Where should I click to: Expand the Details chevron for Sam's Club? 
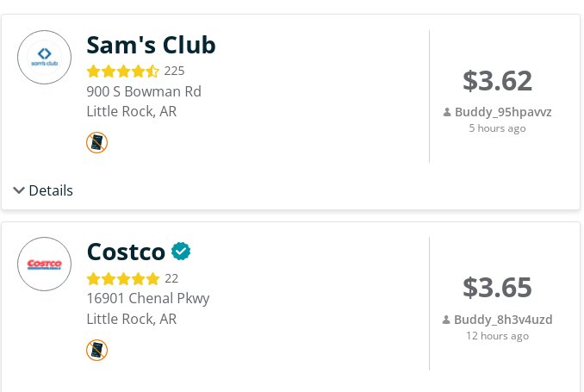19,190
